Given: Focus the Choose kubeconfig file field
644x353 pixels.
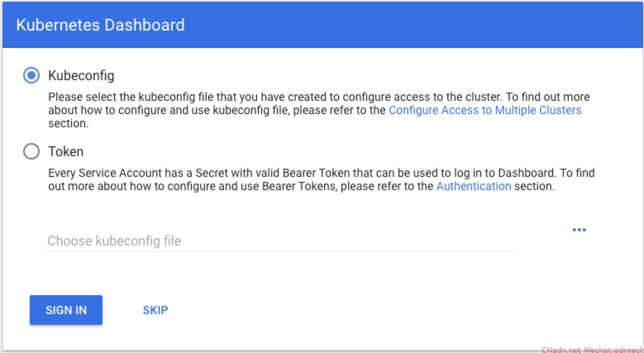Looking at the screenshot, I should (280, 241).
